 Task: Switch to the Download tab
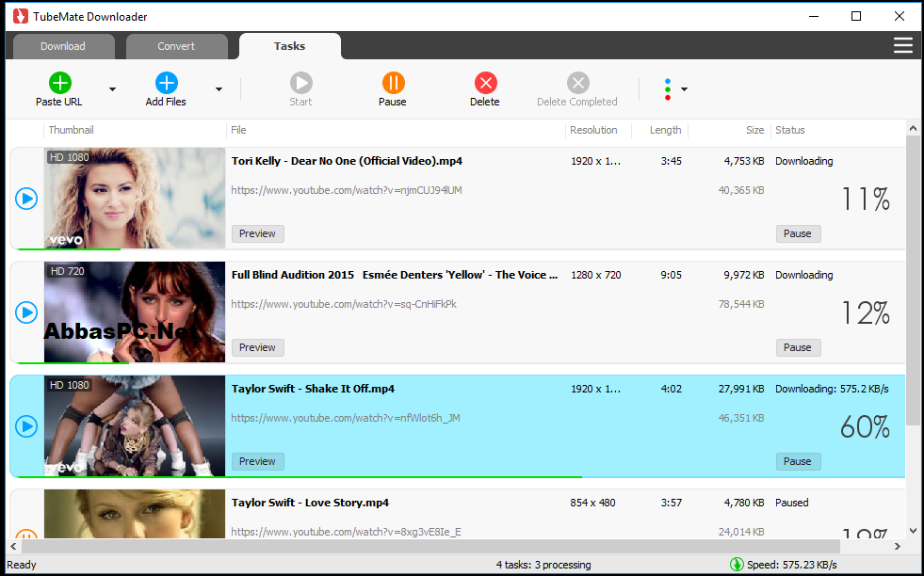[63, 46]
